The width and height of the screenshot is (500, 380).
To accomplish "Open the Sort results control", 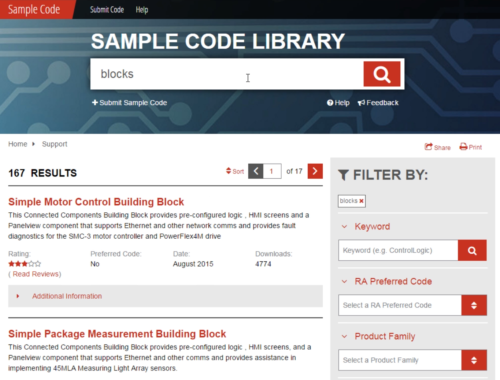I will coord(235,171).
